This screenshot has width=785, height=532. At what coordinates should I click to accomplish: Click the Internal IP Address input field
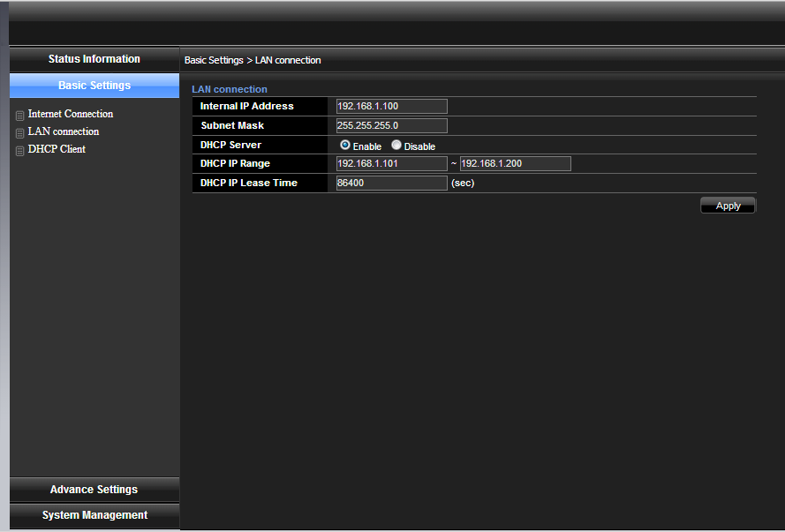tap(392, 106)
